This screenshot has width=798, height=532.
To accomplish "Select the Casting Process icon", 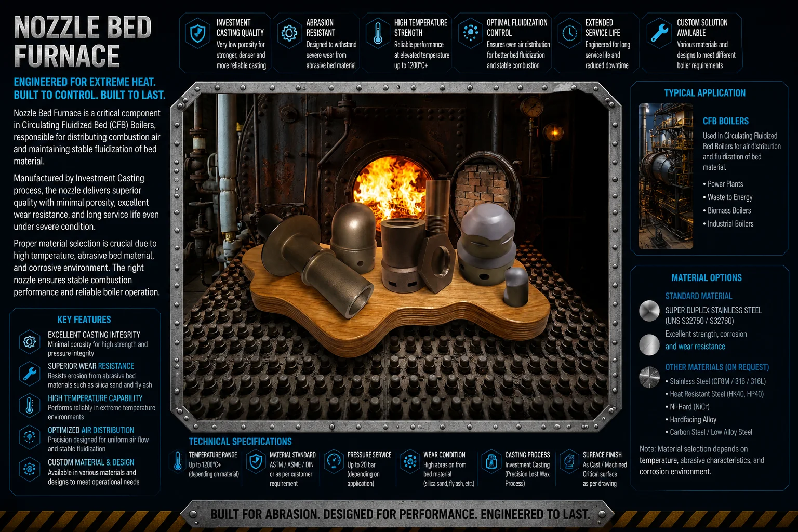I will 491,461.
